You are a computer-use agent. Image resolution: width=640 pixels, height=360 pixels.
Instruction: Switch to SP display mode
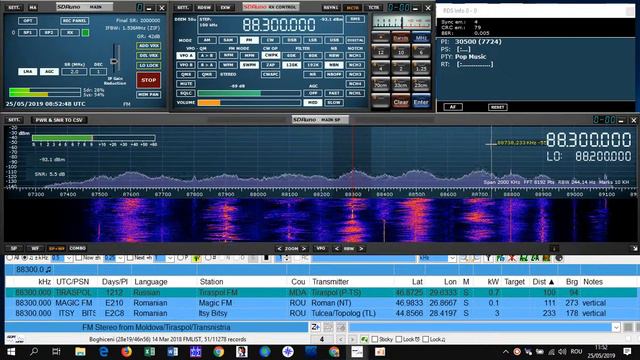click(x=13, y=248)
